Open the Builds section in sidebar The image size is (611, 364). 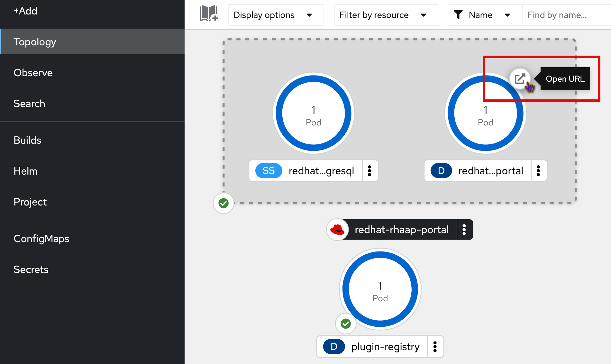pyautogui.click(x=27, y=140)
